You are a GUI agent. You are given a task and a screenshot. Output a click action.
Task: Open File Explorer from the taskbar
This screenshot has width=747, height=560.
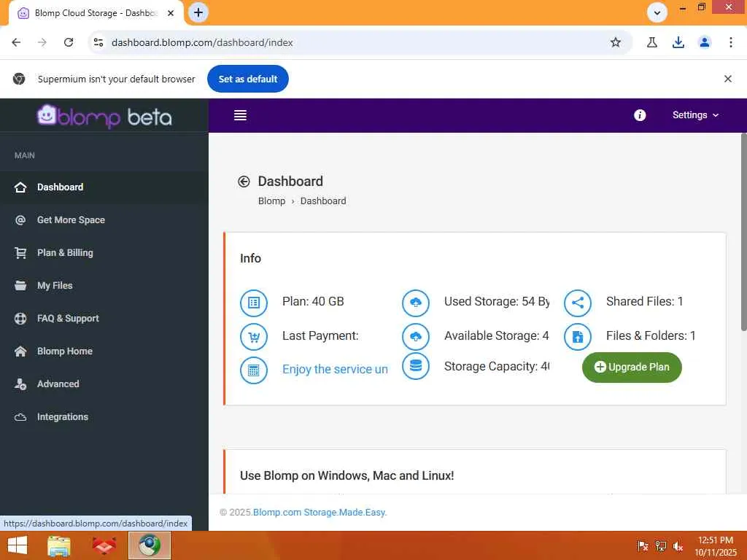(58, 545)
